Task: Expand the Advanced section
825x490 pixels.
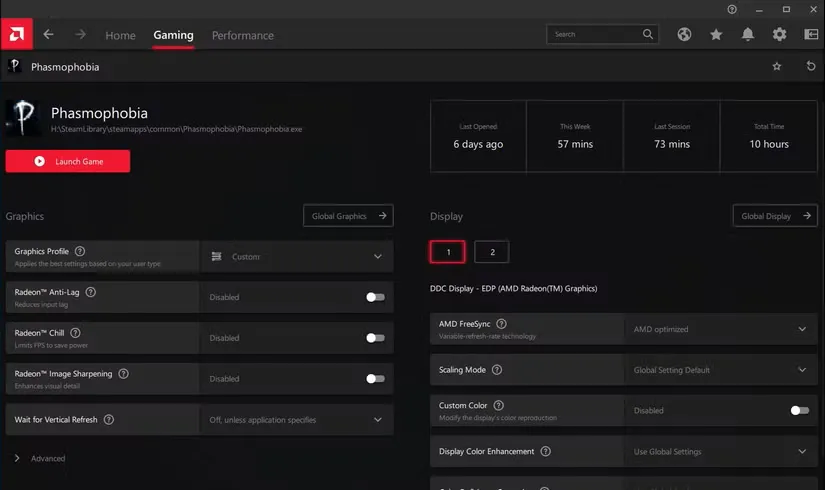Action: pos(40,458)
